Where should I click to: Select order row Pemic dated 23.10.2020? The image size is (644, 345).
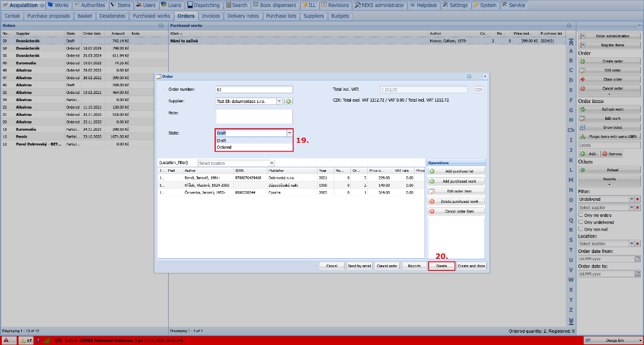pyautogui.click(x=84, y=136)
